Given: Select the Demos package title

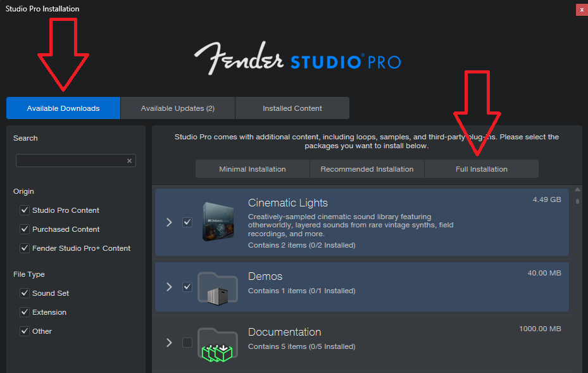Looking at the screenshot, I should [265, 277].
